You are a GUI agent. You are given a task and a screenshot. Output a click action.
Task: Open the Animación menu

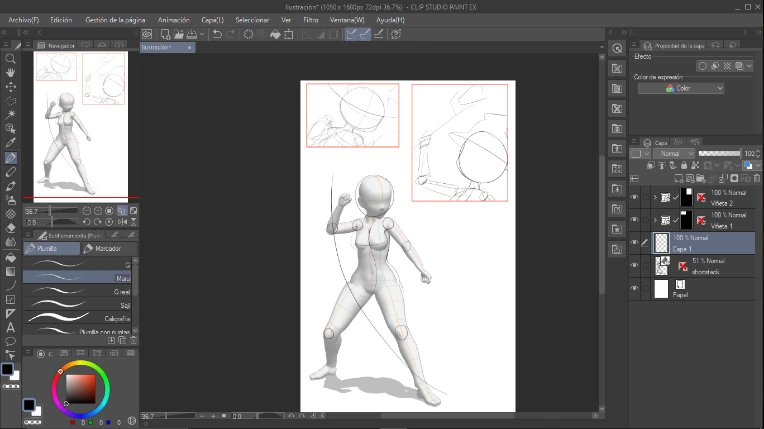(x=173, y=20)
